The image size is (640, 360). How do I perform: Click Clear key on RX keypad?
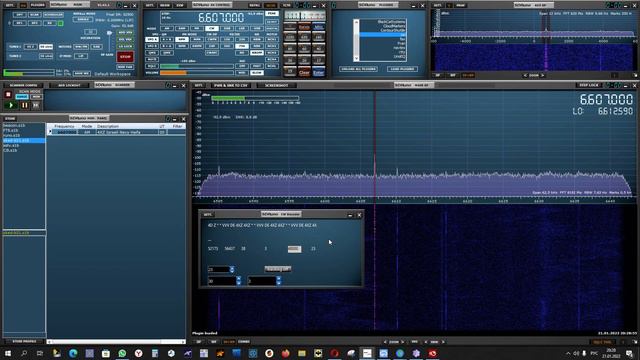pyautogui.click(x=304, y=72)
